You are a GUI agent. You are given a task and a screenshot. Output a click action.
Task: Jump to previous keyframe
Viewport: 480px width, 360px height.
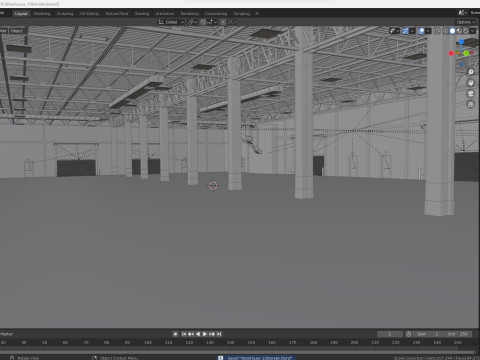pos(191,334)
